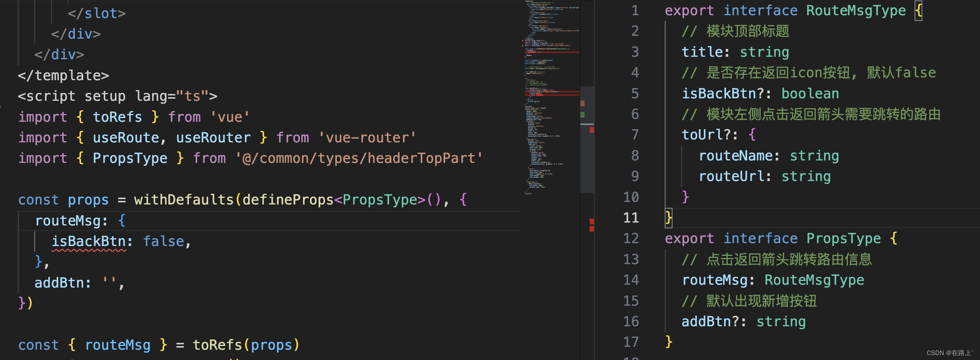Click the minimap viewport slider

587,139
